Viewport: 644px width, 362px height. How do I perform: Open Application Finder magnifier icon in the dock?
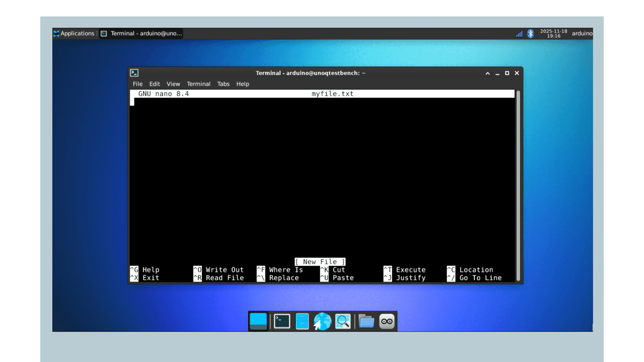tap(342, 321)
